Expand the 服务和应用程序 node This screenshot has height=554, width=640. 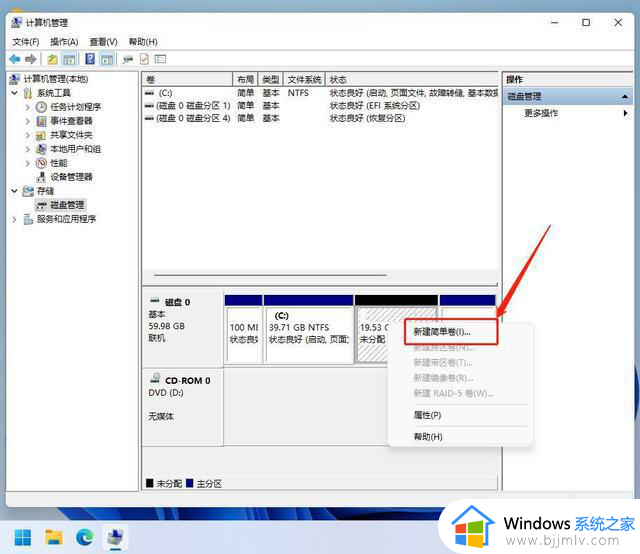[14, 219]
